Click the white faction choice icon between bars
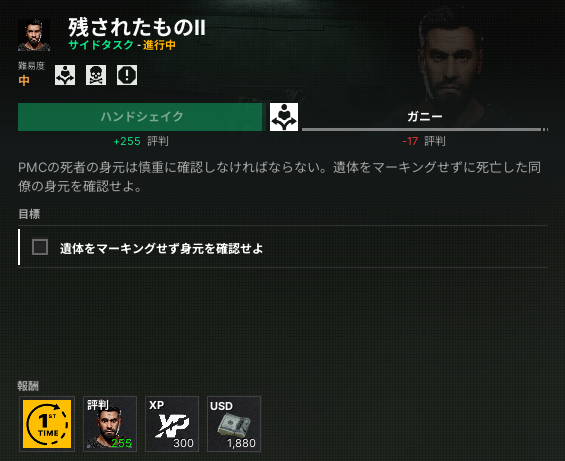Screen dimensions: 565x461 (x=284, y=117)
